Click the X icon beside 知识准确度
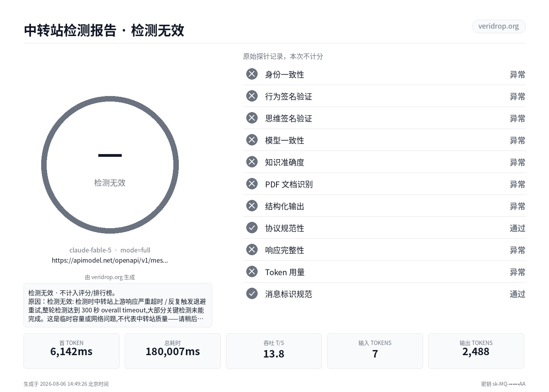 [x=252, y=162]
